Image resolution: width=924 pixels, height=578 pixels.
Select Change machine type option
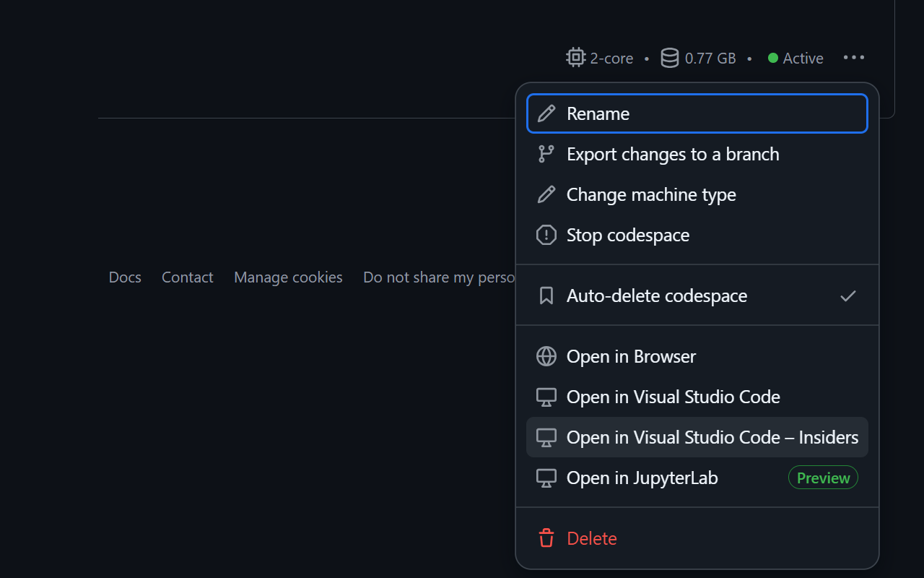click(x=651, y=194)
